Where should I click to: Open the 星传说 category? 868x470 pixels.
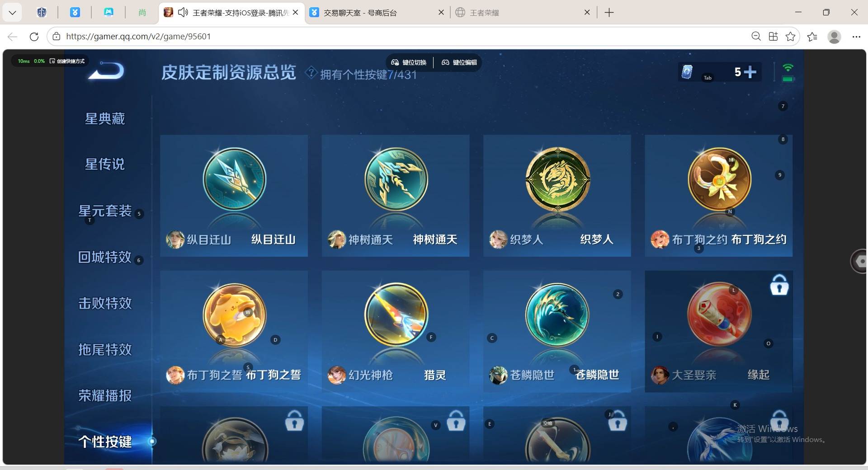[105, 164]
